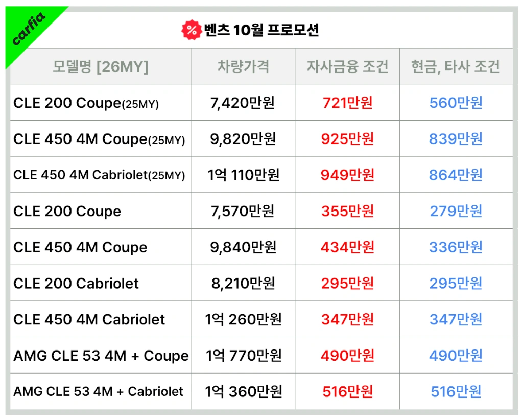
Task: Select the 현금, 타사 조건 column header
Action: [x=456, y=66]
